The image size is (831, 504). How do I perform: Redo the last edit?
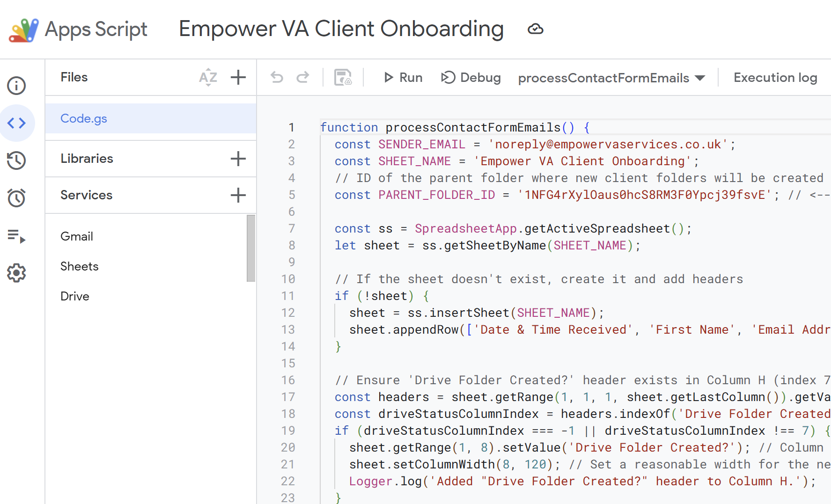(x=303, y=77)
